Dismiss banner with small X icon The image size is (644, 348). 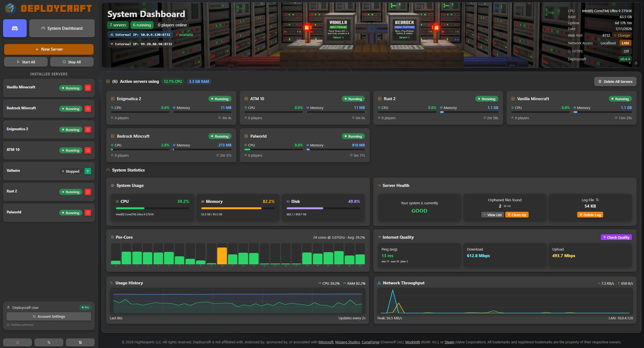[x=630, y=63]
